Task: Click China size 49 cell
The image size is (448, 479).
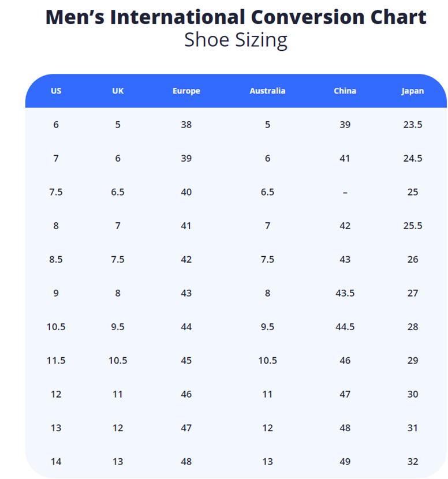Action: coord(345,462)
